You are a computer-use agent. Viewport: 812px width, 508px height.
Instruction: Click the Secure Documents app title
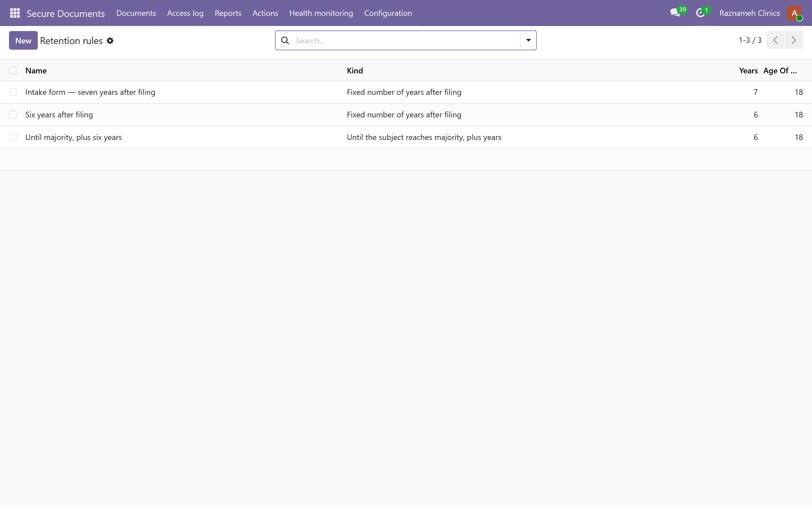[66, 14]
